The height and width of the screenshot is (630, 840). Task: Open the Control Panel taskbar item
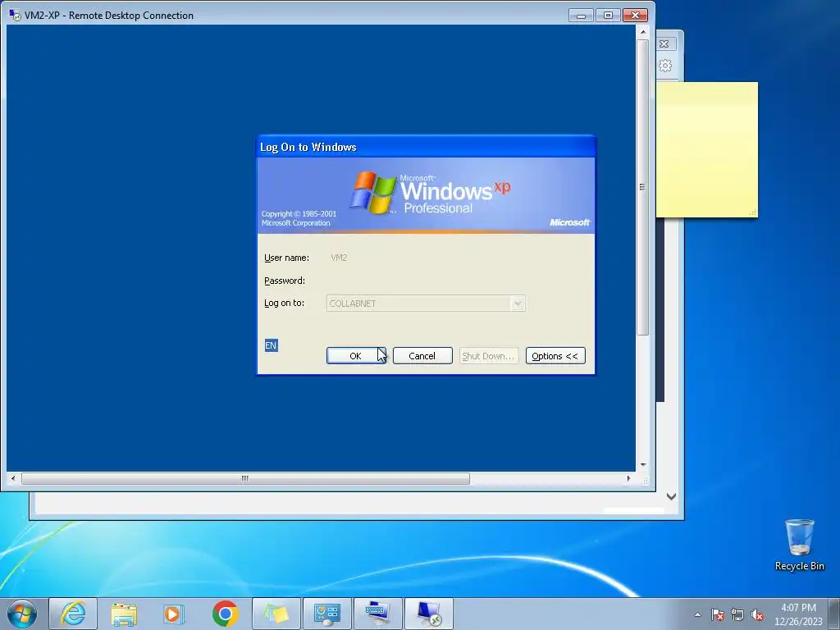[326, 614]
